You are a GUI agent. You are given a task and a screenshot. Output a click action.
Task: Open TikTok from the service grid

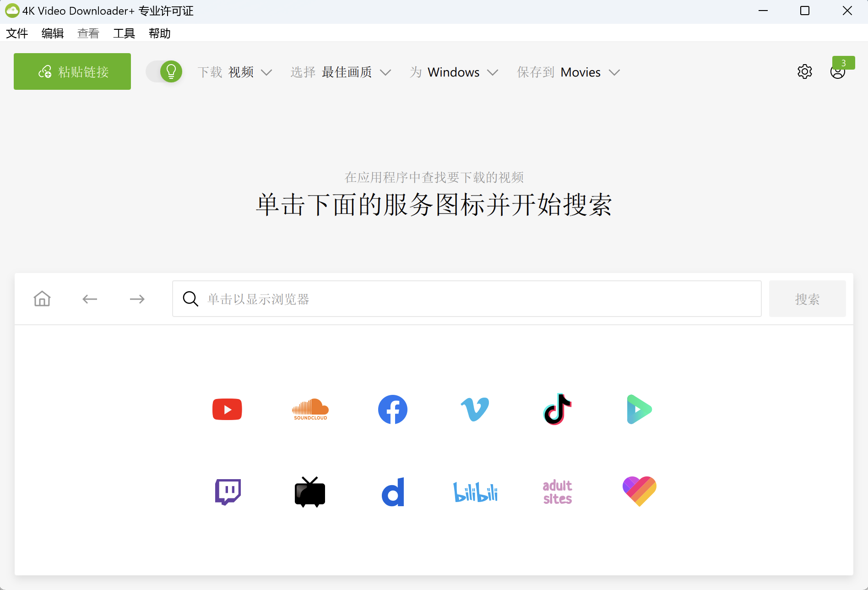coord(557,409)
